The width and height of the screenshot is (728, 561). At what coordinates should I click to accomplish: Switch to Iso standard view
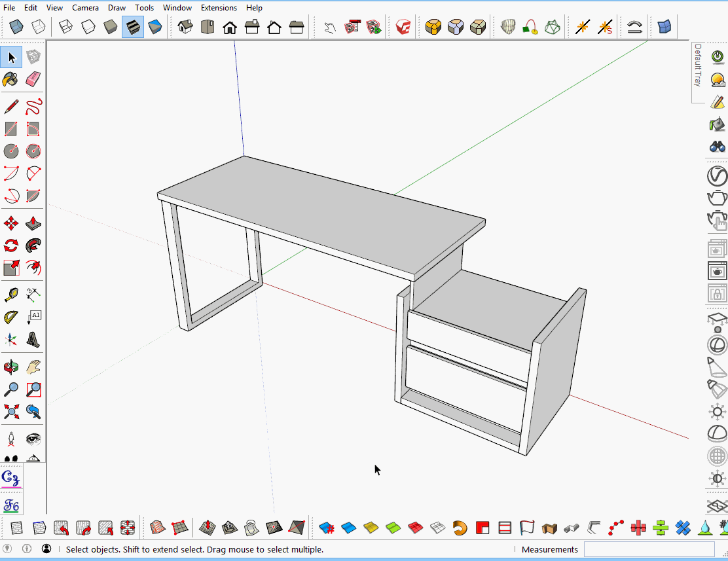(185, 27)
